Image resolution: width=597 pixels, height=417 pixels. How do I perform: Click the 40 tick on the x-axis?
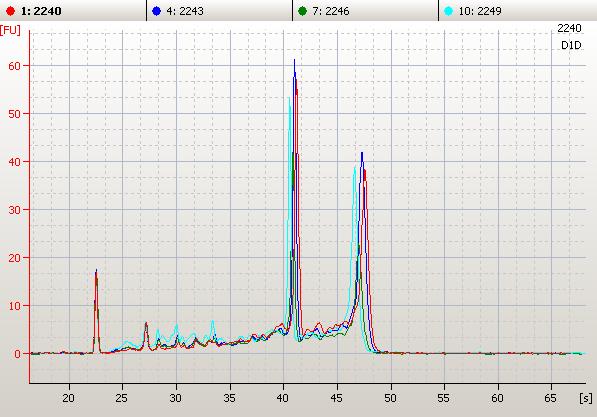pos(283,398)
